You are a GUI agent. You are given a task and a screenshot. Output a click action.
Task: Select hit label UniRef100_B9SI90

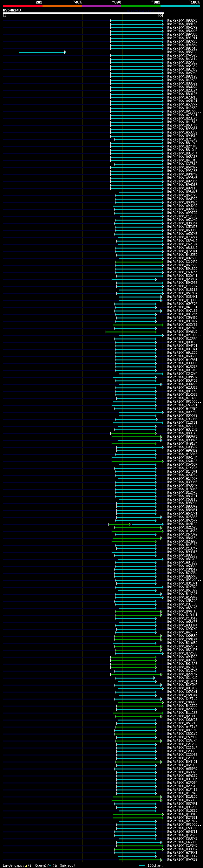pyautogui.click(x=182, y=77)
